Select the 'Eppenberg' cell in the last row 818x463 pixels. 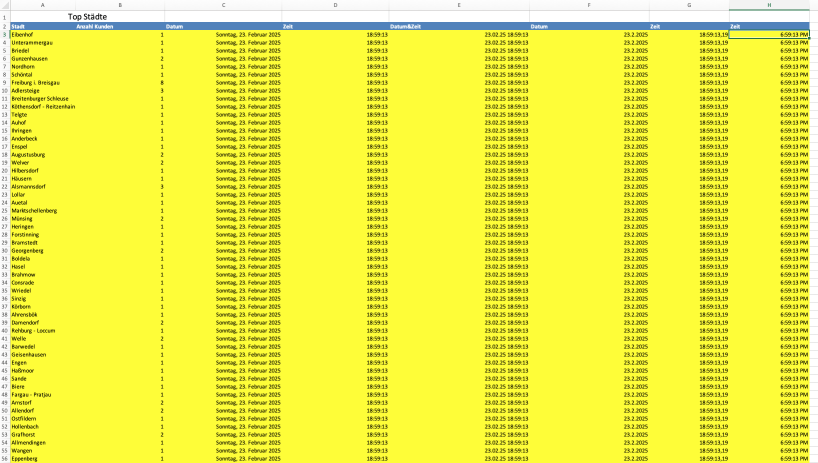[x=24, y=458]
